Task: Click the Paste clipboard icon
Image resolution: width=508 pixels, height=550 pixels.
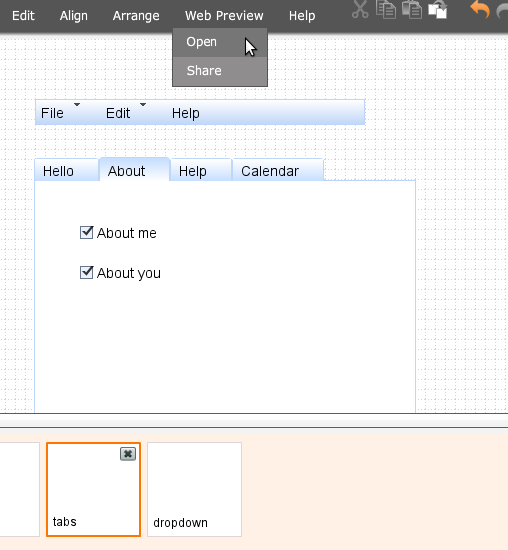Action: pos(412,9)
